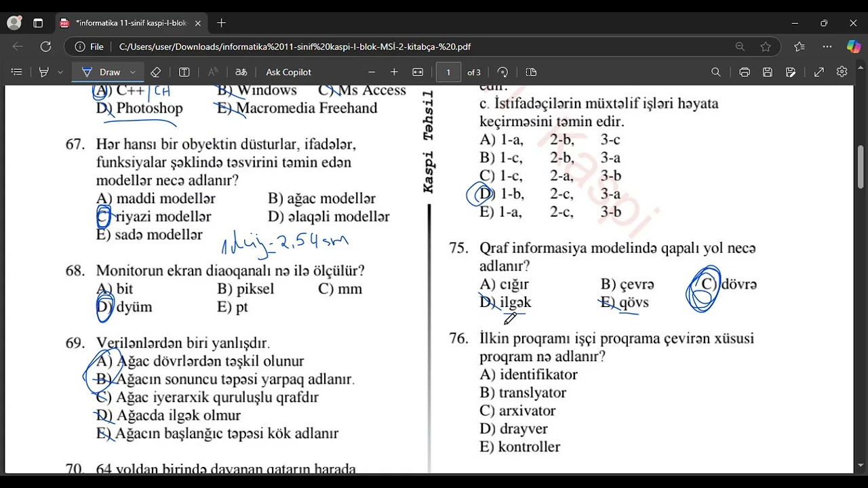The width and height of the screenshot is (868, 488).
Task: Save the PDF document
Action: (768, 72)
